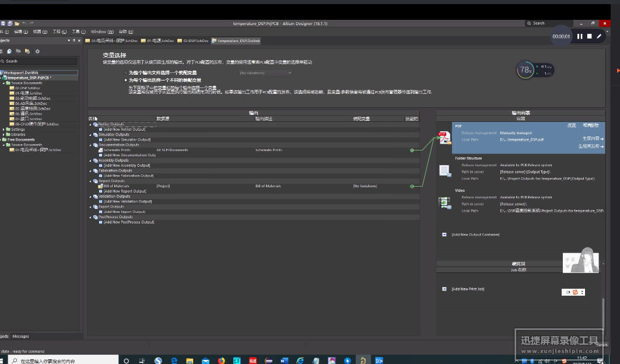Open File Explorer from the taskbar
Viewport: 620px width, 364px height.
click(190, 360)
